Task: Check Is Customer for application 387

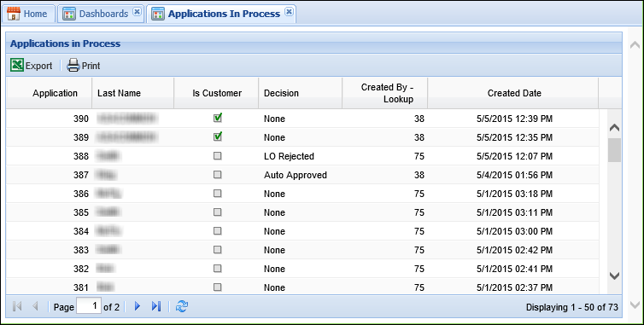Action: click(x=218, y=175)
